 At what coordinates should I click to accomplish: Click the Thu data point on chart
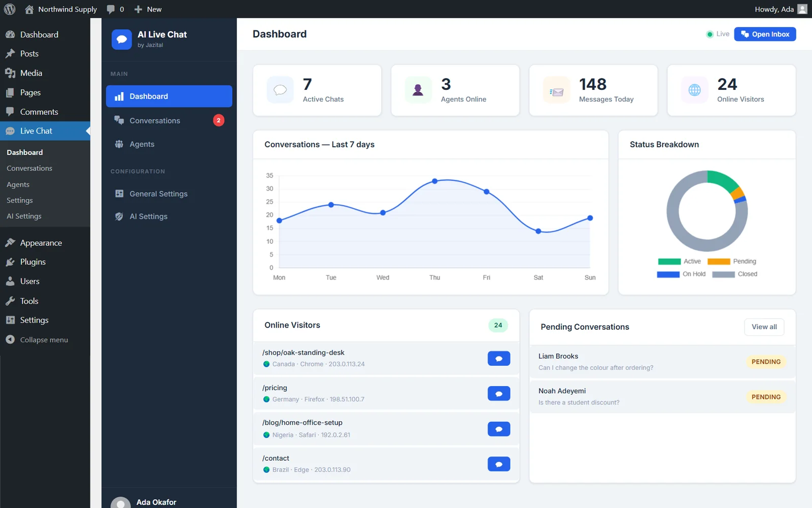click(x=435, y=181)
